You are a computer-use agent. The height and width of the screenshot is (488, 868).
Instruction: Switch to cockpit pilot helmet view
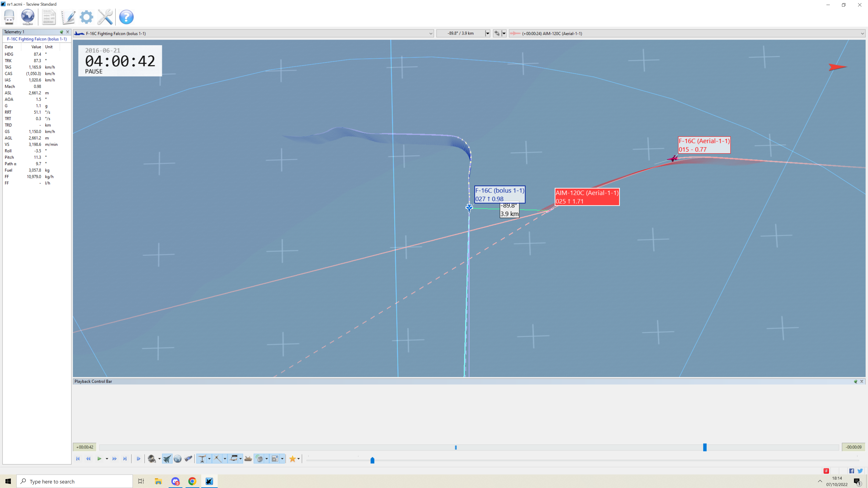[152, 459]
